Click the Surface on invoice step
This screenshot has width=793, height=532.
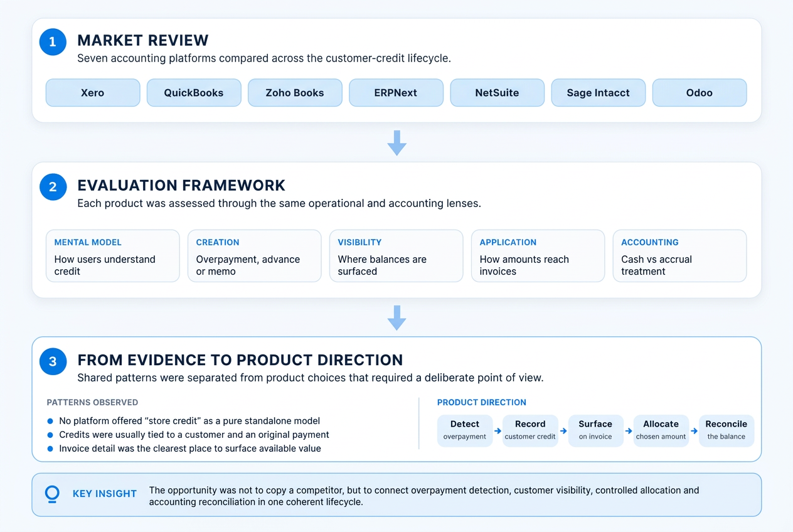pos(595,430)
